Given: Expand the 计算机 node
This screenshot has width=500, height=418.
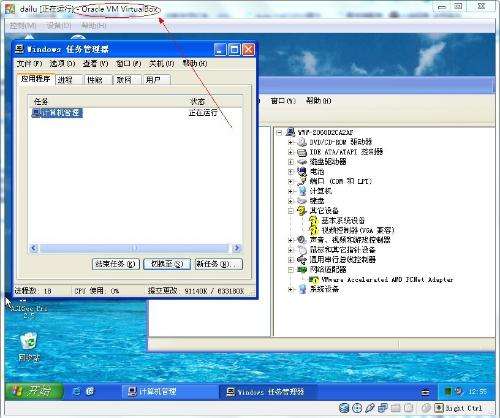Looking at the screenshot, I should coord(291,191).
